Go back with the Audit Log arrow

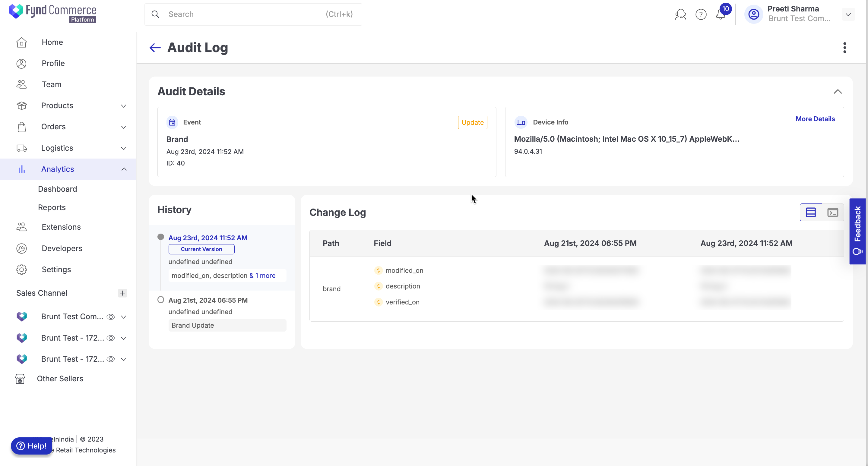point(155,48)
